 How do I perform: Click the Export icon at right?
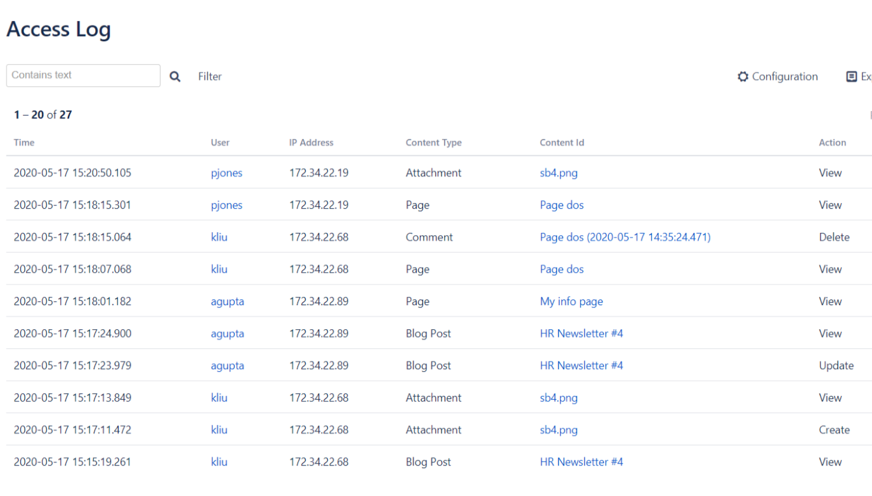[x=852, y=76]
